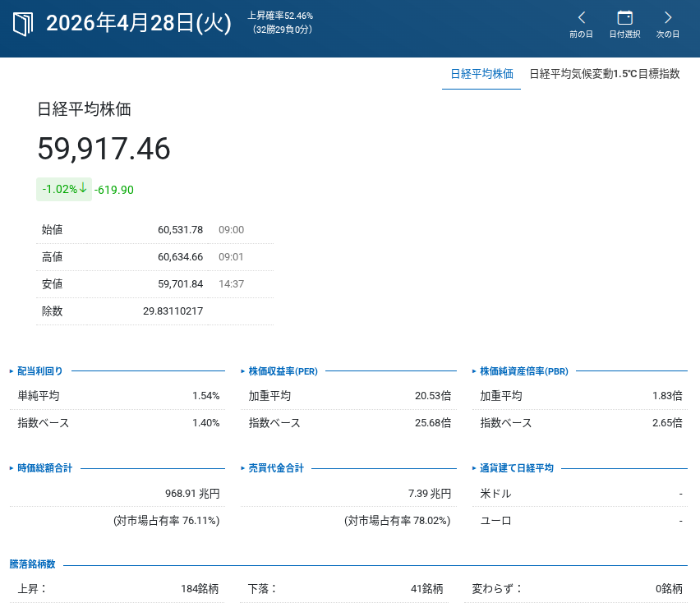Click the 2026年4月28日(火) date heading
The image size is (700, 612).
(x=139, y=23)
